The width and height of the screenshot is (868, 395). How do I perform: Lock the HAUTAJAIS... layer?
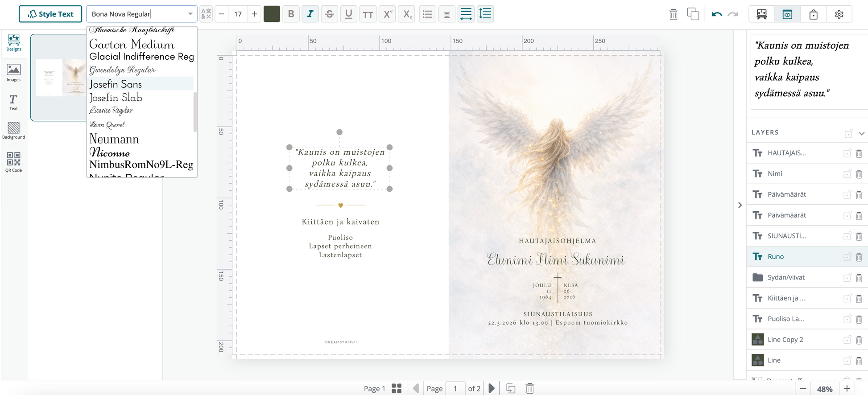847,153
